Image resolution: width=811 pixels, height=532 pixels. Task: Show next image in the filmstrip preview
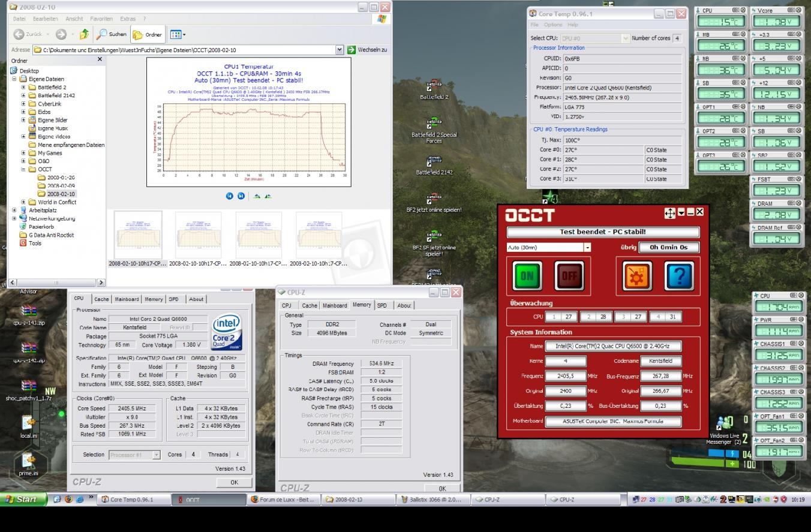(x=241, y=196)
